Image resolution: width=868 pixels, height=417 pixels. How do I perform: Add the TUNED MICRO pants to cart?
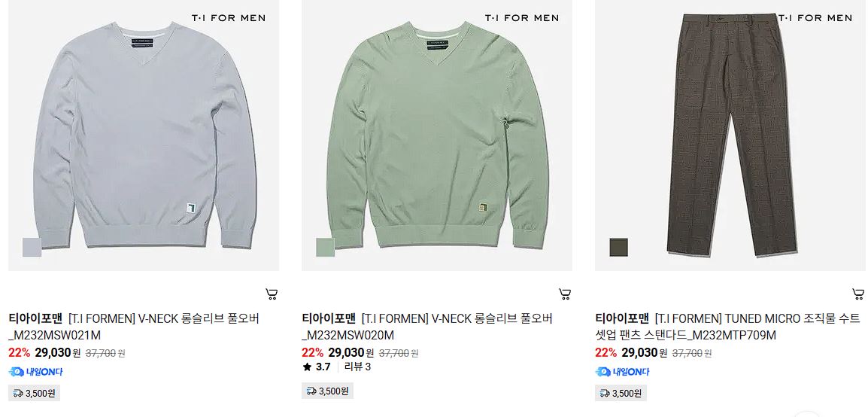click(858, 294)
